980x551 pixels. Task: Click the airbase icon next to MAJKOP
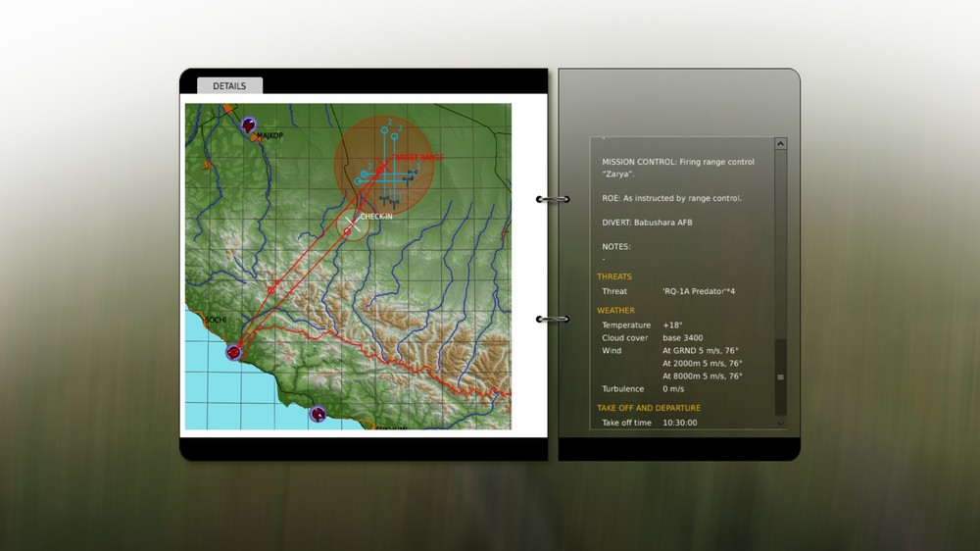249,125
